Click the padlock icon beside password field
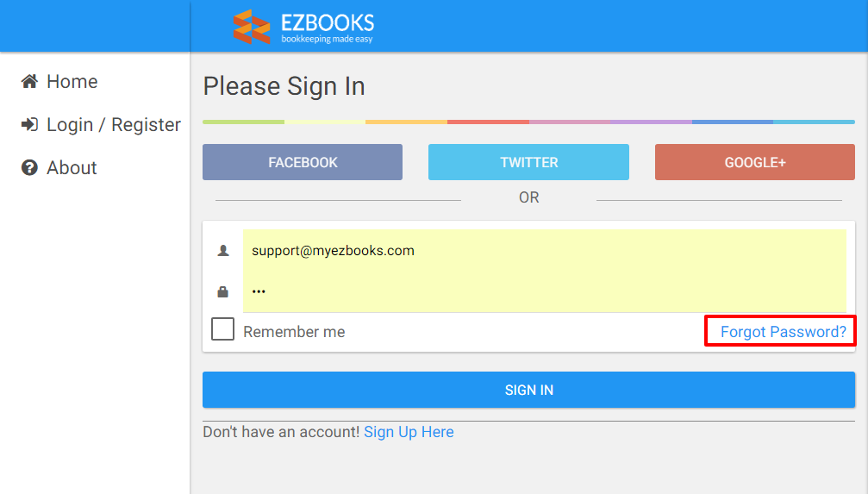 click(223, 291)
